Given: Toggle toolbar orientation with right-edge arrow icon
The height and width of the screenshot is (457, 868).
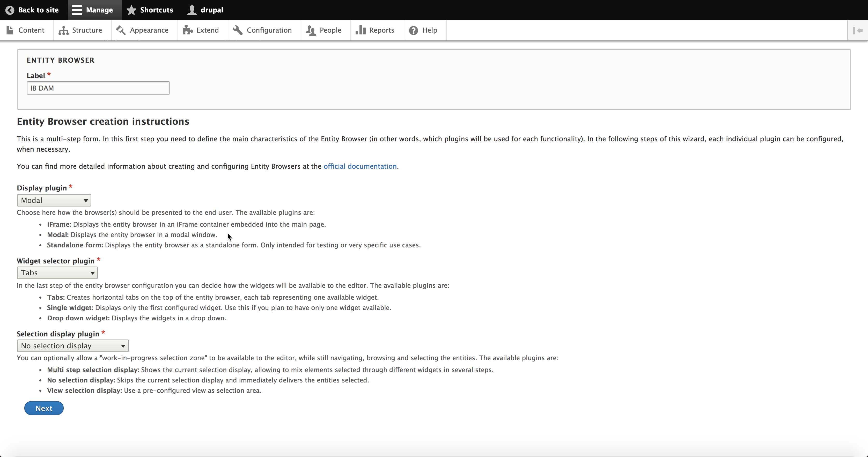Looking at the screenshot, I should [x=858, y=30].
